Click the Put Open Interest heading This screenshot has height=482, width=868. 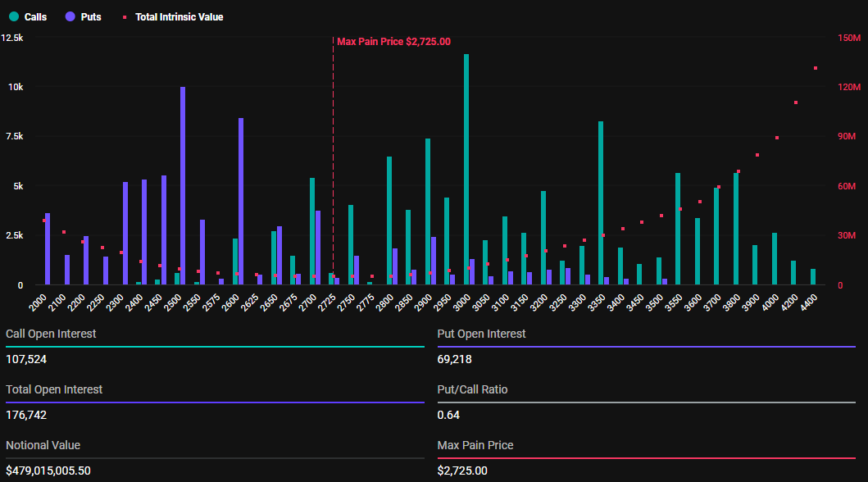[x=480, y=334]
